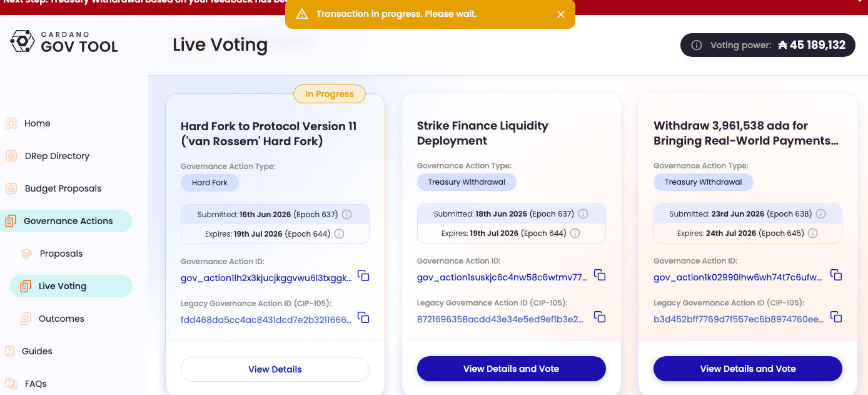
Task: Copy the Withdraw 3,961,538 ada governance action ID
Action: point(836,275)
